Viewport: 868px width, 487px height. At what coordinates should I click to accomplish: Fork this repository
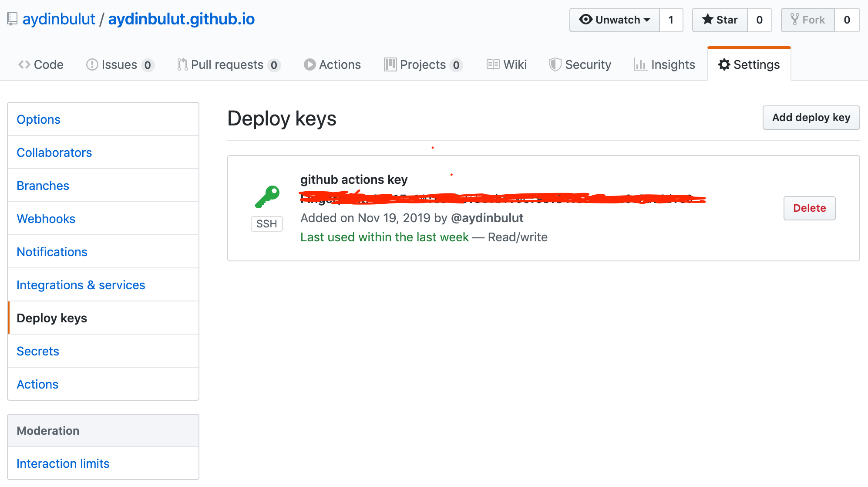pos(808,20)
